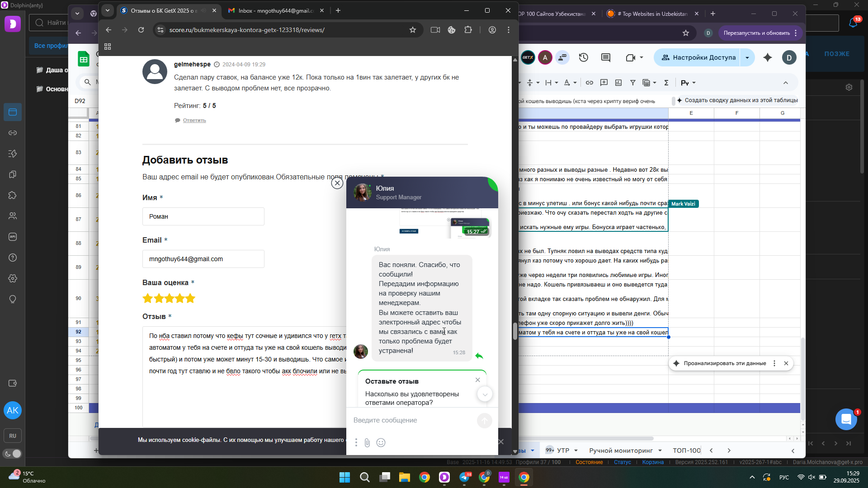Click the Dolphin sidebar help question icon
868x488 pixels.
tap(13, 258)
